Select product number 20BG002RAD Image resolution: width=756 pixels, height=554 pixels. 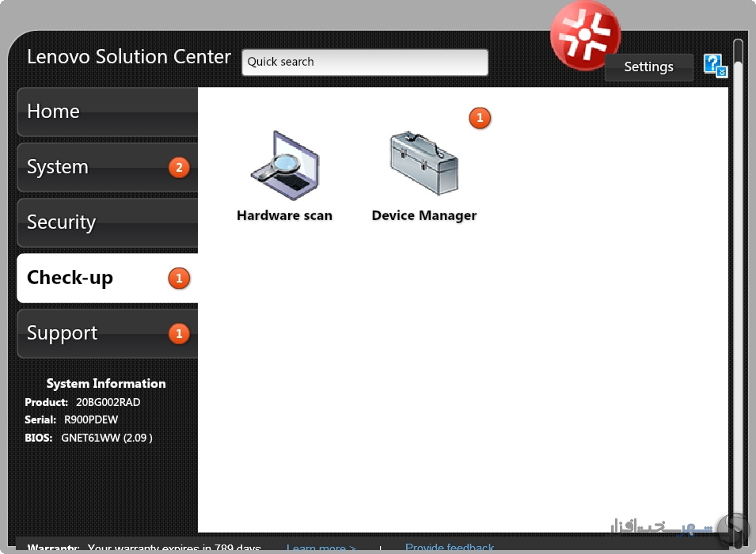(108, 402)
